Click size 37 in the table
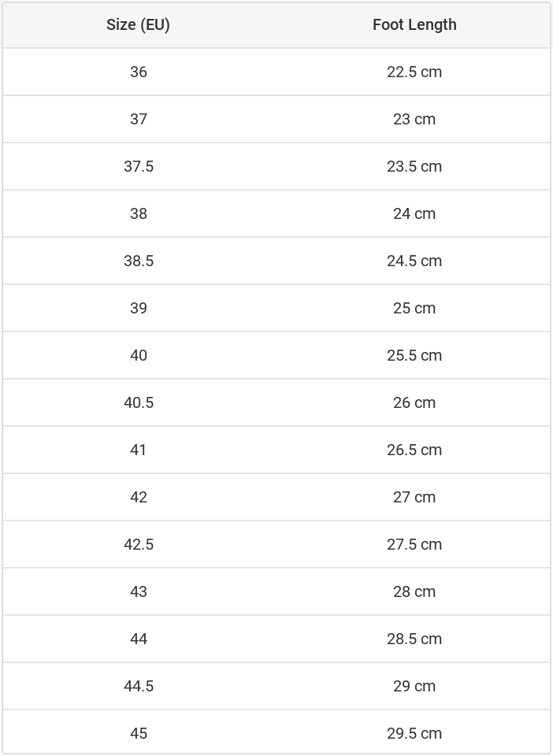 139,119
